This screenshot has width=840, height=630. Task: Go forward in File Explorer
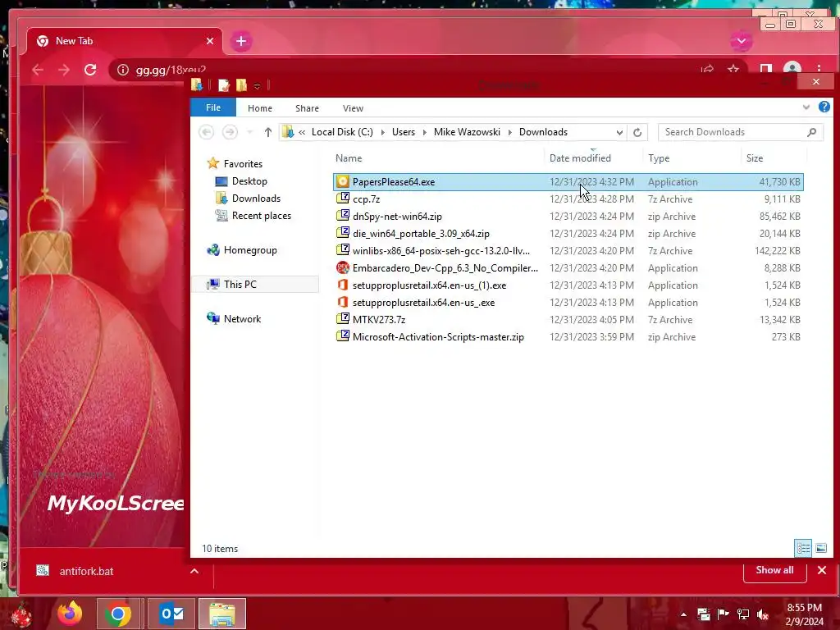(x=230, y=132)
